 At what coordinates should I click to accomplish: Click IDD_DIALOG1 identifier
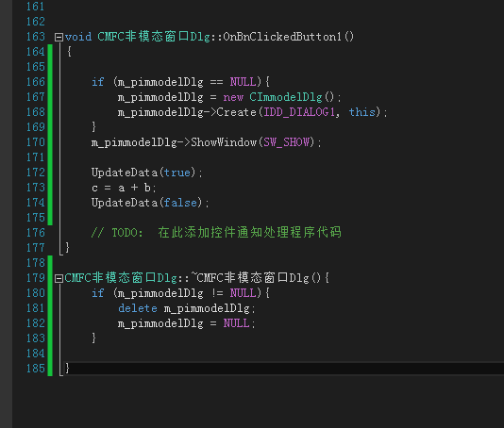[299, 112]
